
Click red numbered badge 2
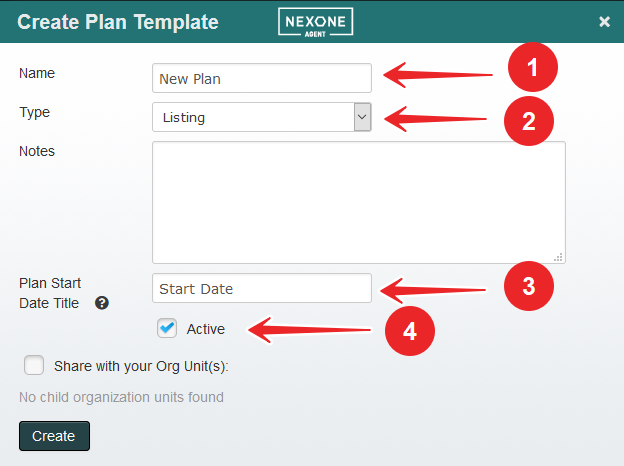click(x=528, y=120)
